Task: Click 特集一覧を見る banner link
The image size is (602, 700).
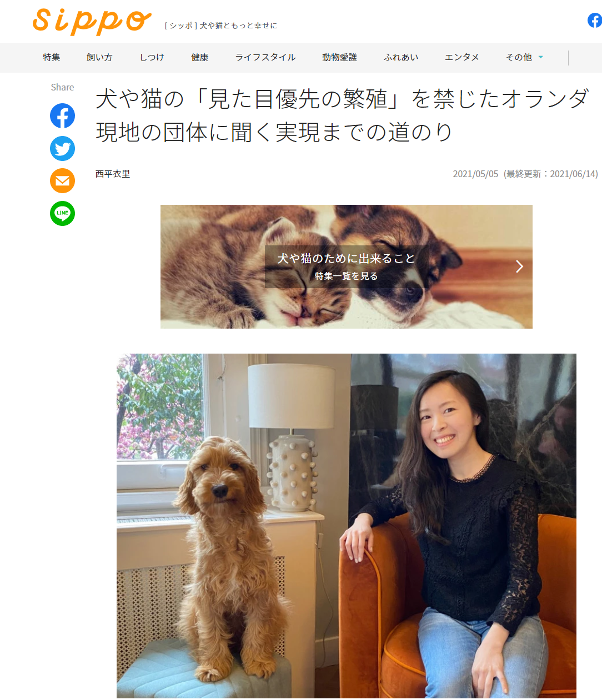Action: [x=347, y=276]
